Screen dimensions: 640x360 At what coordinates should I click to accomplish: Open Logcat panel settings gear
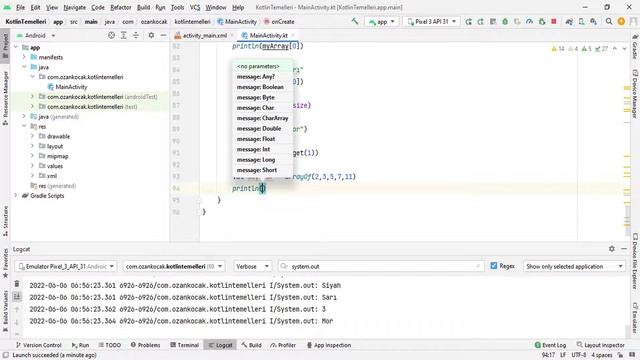(x=611, y=249)
